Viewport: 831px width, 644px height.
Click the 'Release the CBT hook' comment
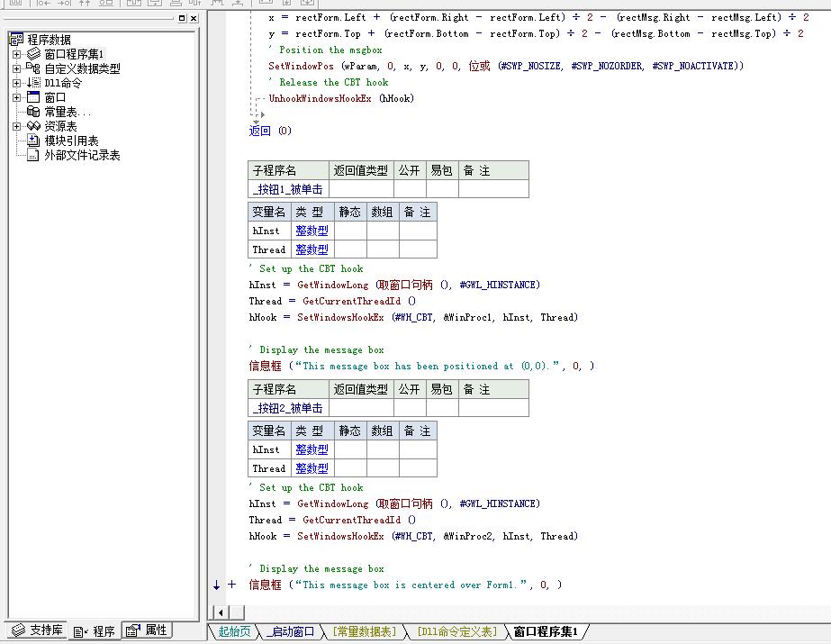click(329, 82)
